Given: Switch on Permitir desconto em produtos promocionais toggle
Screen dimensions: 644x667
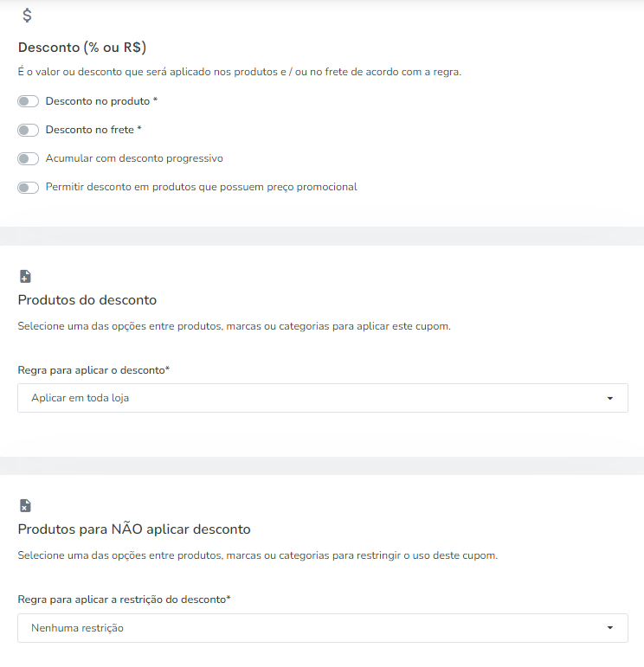Looking at the screenshot, I should (28, 187).
